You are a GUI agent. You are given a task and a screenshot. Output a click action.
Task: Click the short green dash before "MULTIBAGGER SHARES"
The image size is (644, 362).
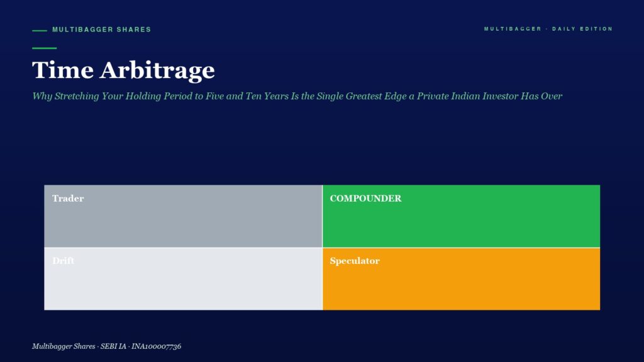click(40, 30)
